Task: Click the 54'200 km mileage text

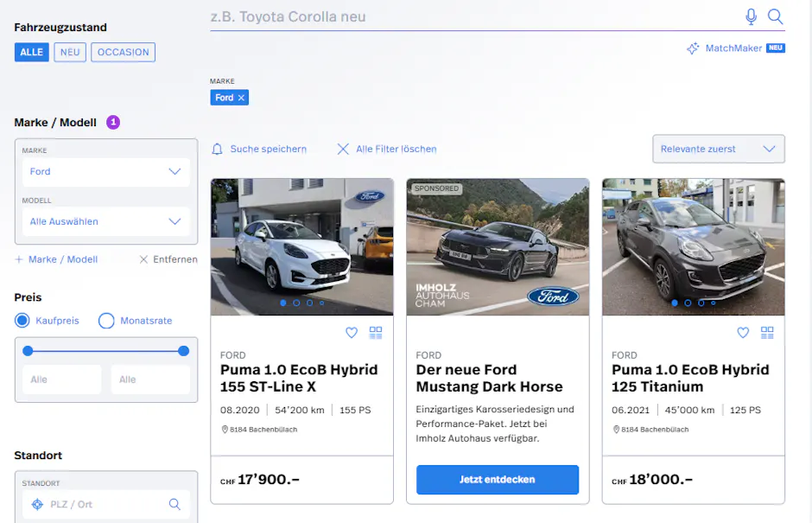Action: tap(300, 410)
